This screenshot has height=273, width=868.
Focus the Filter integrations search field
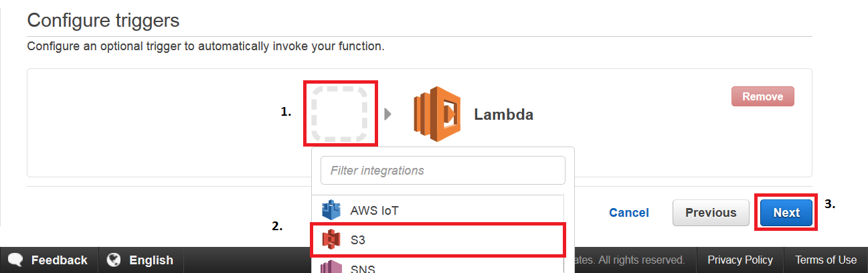[x=442, y=171]
